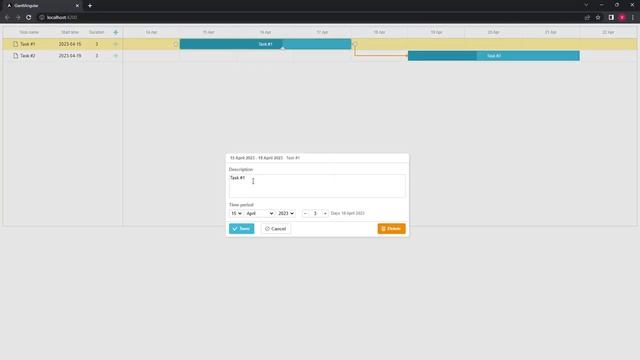Reload the page with the browser refresh icon
Image resolution: width=640 pixels, height=360 pixels.
[x=29, y=18]
